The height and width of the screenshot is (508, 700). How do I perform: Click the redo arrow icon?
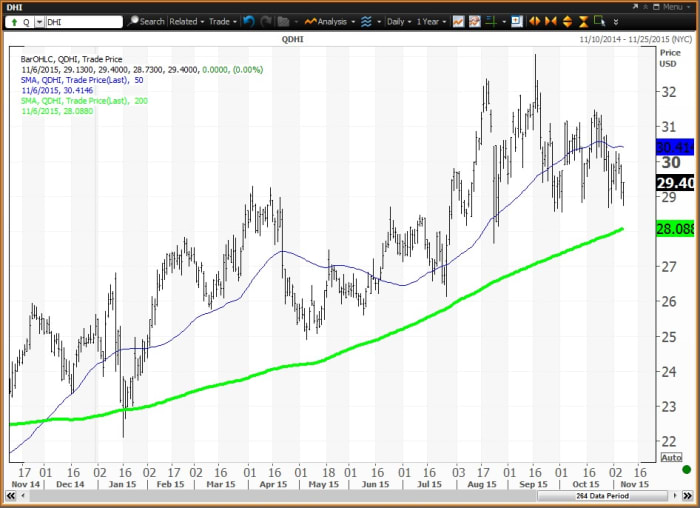pyautogui.click(x=266, y=21)
